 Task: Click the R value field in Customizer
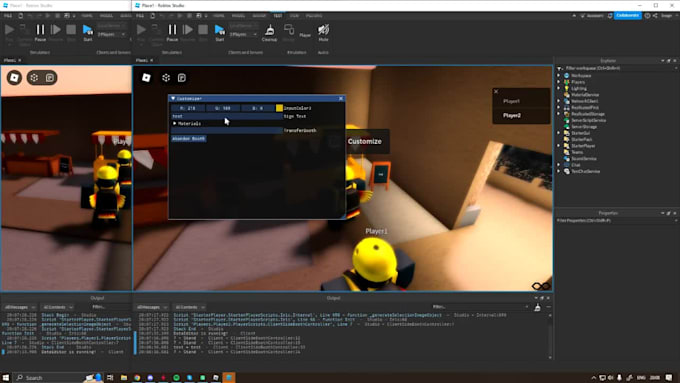(x=187, y=108)
